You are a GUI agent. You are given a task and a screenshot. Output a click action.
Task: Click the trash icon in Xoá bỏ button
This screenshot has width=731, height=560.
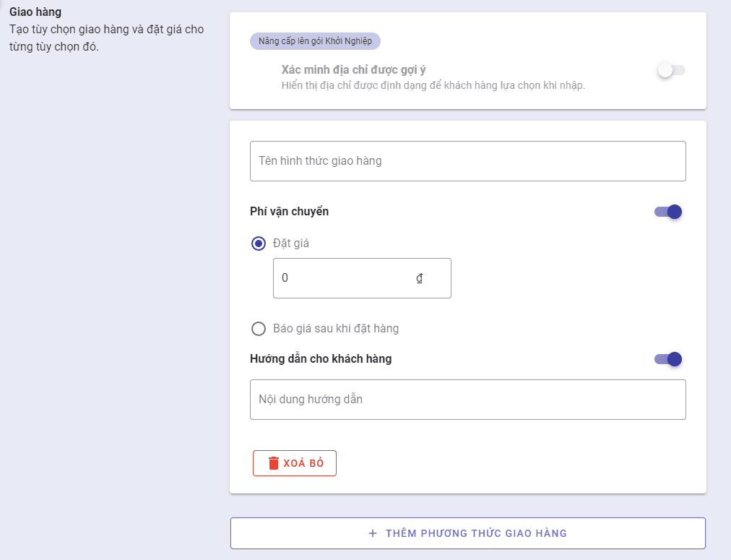pyautogui.click(x=274, y=464)
